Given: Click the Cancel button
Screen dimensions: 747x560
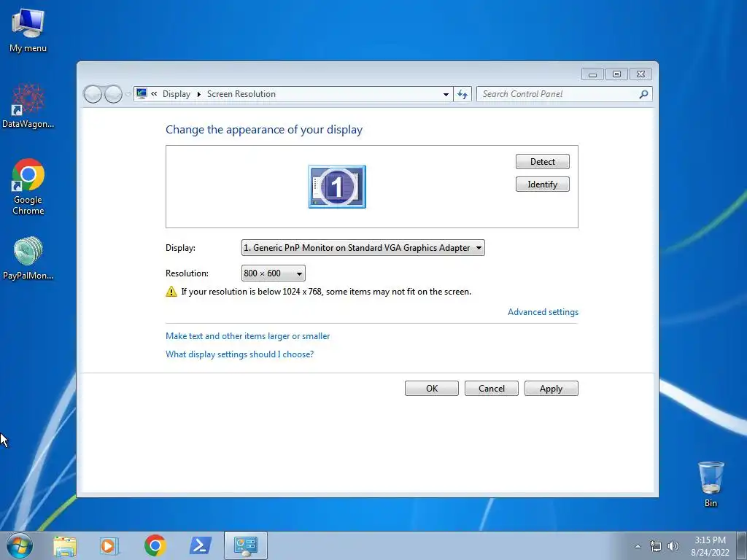Looking at the screenshot, I should (491, 388).
